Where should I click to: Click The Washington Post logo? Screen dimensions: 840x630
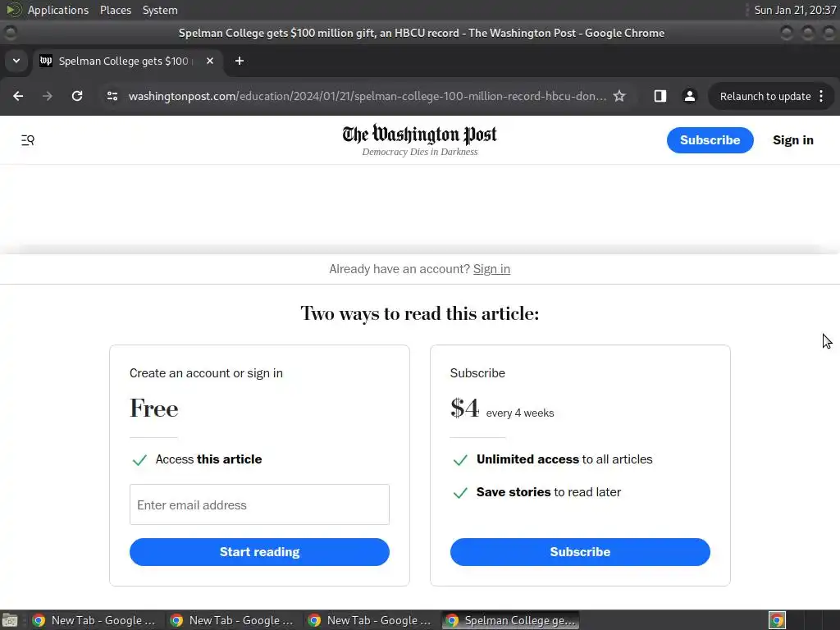coord(420,135)
